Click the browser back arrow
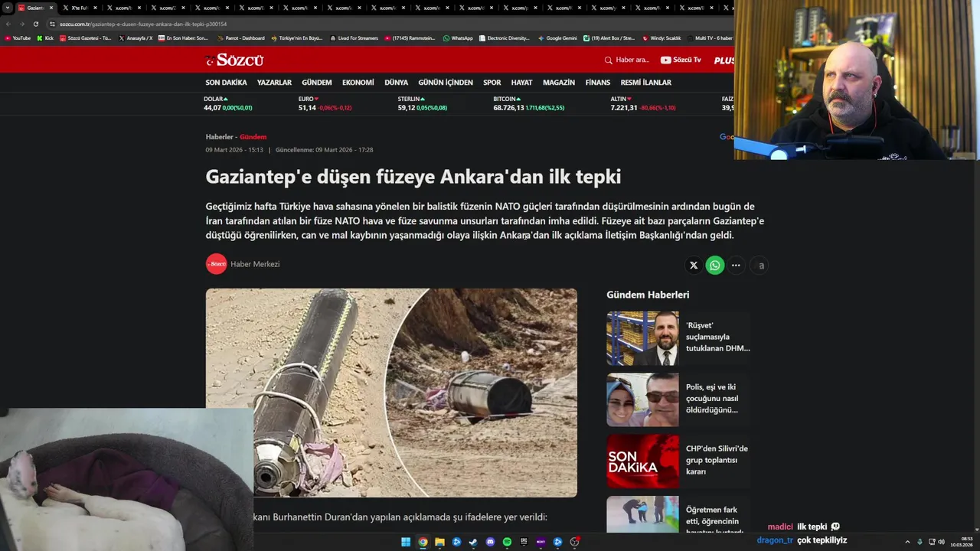This screenshot has height=551, width=980. pos(8,24)
